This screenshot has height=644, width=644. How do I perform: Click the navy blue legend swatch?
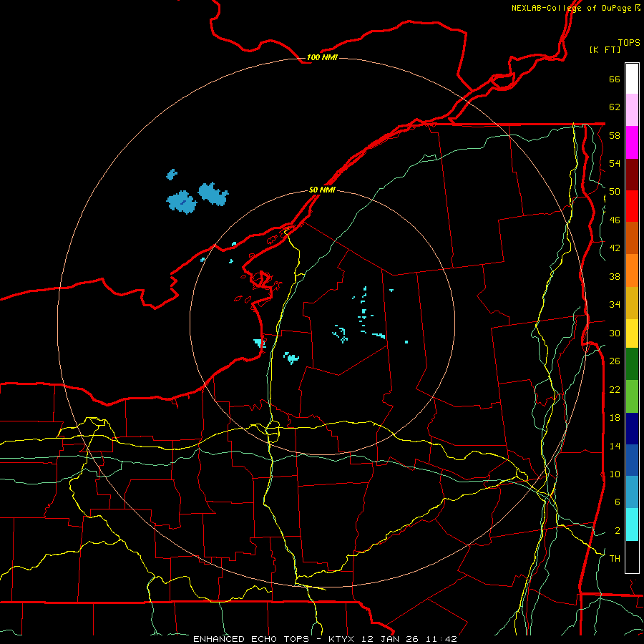(x=632, y=429)
